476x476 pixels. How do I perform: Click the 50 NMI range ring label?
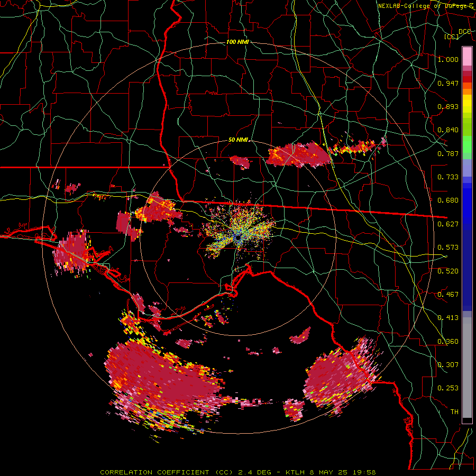click(x=239, y=140)
